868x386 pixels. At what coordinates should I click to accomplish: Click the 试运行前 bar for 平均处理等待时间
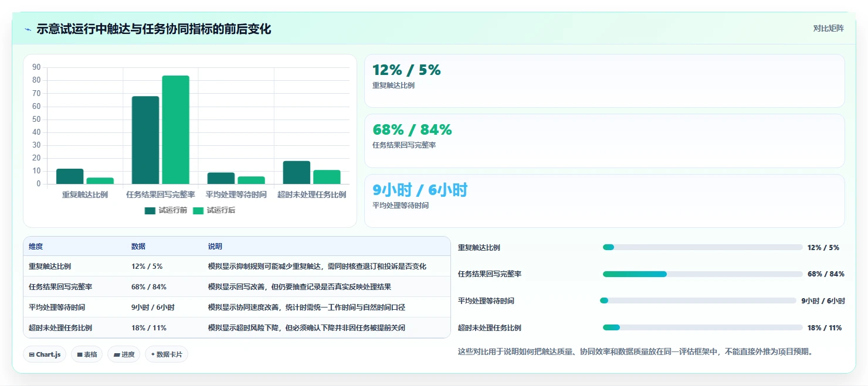tap(221, 178)
